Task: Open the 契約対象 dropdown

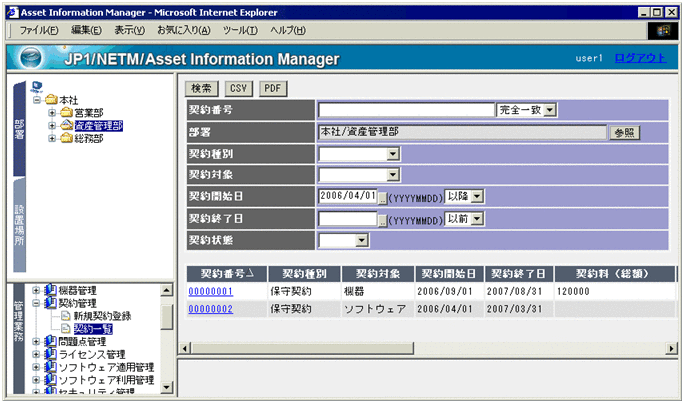Action: (393, 175)
